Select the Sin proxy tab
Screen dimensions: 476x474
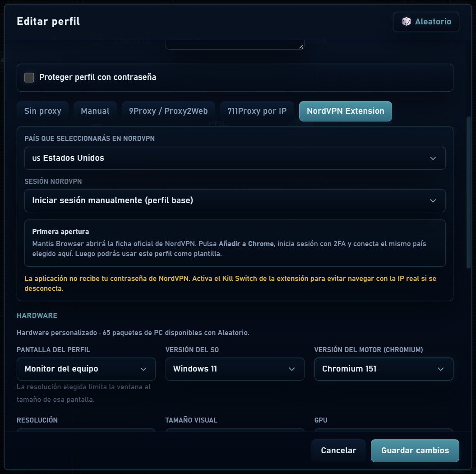point(42,111)
